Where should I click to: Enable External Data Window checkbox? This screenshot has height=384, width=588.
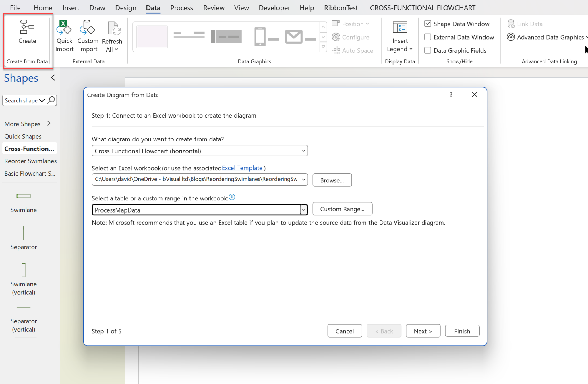(428, 37)
